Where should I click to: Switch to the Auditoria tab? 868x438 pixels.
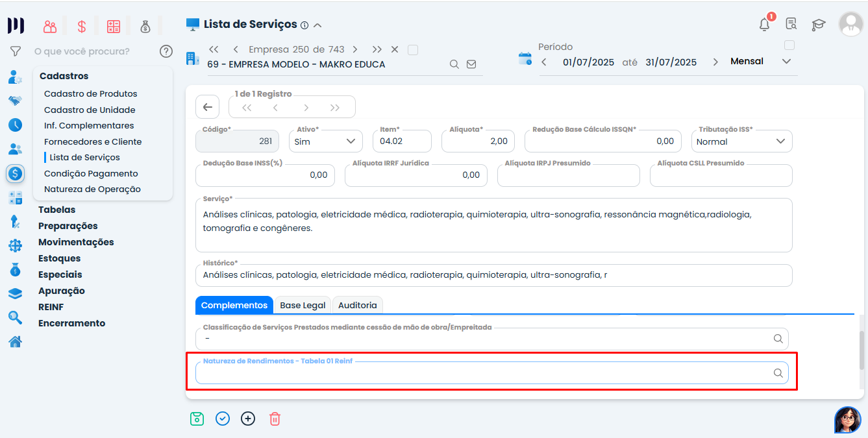(357, 305)
